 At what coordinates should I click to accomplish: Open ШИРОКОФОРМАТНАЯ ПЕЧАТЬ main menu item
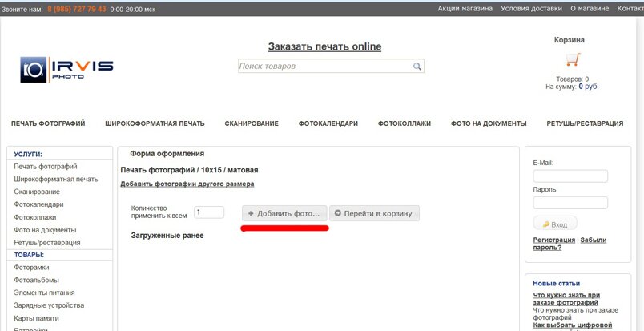tap(155, 123)
